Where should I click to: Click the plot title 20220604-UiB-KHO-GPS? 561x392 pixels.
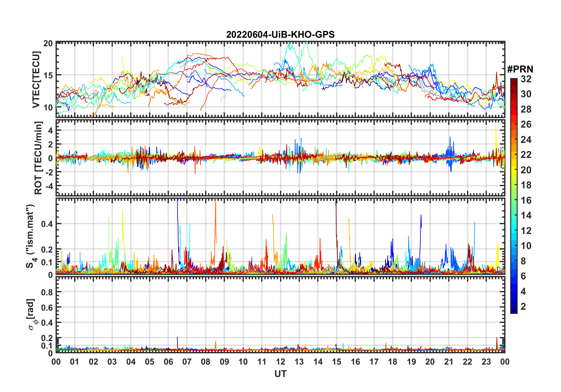(x=280, y=35)
